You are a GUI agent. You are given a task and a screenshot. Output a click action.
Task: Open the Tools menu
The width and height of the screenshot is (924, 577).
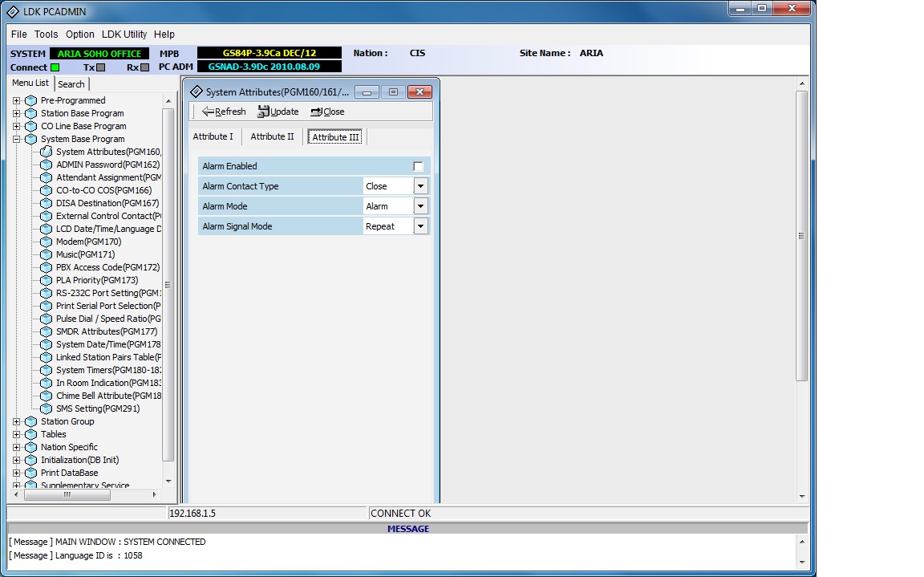[x=46, y=35]
